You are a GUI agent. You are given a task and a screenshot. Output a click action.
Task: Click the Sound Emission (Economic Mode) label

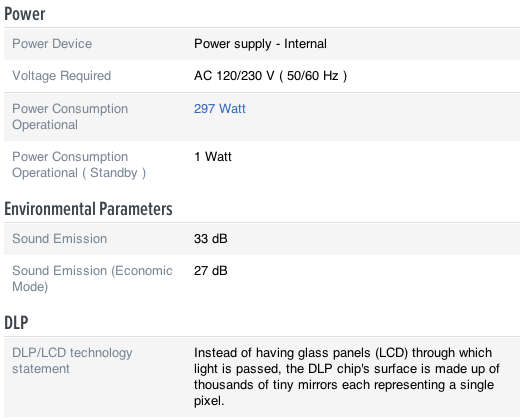point(92,278)
